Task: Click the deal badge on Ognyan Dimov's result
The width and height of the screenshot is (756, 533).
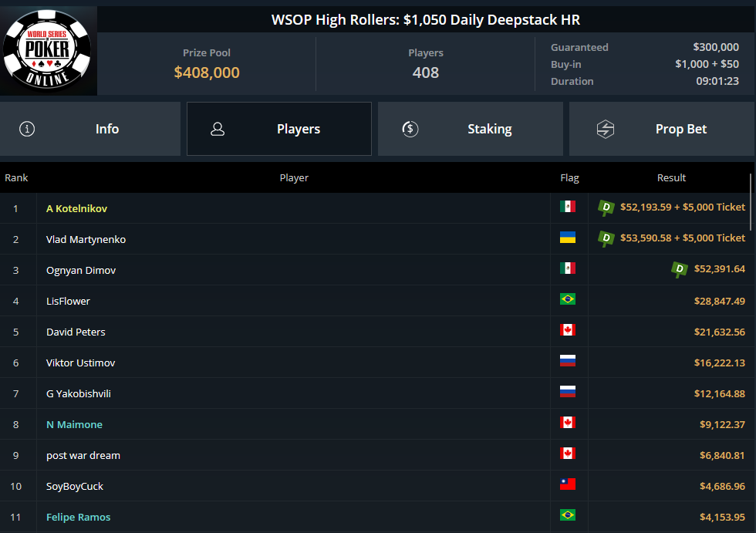Action: click(680, 269)
